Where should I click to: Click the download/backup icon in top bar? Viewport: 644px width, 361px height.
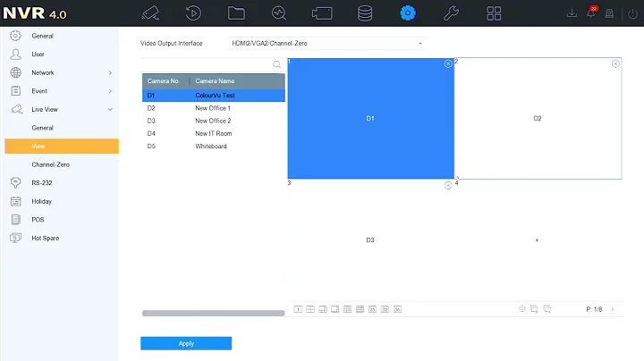pos(572,13)
